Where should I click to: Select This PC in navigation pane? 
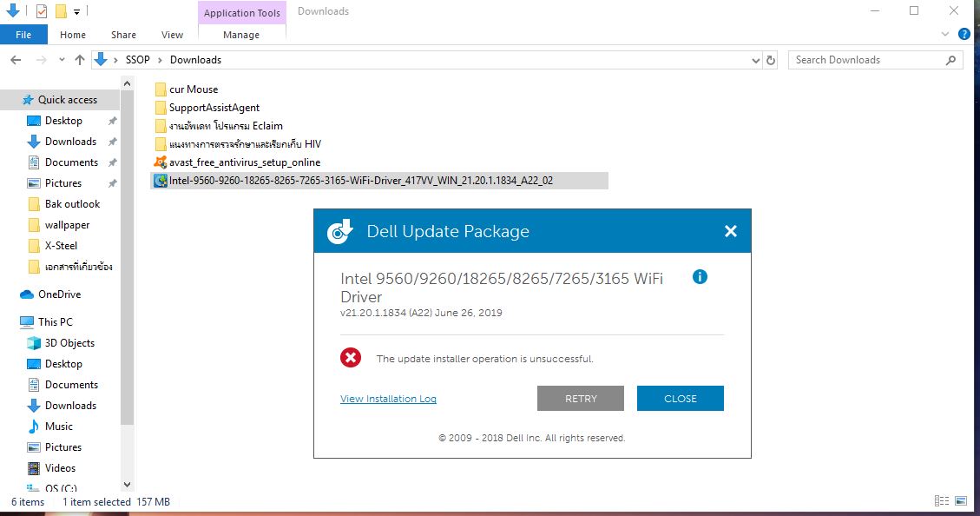click(x=55, y=322)
